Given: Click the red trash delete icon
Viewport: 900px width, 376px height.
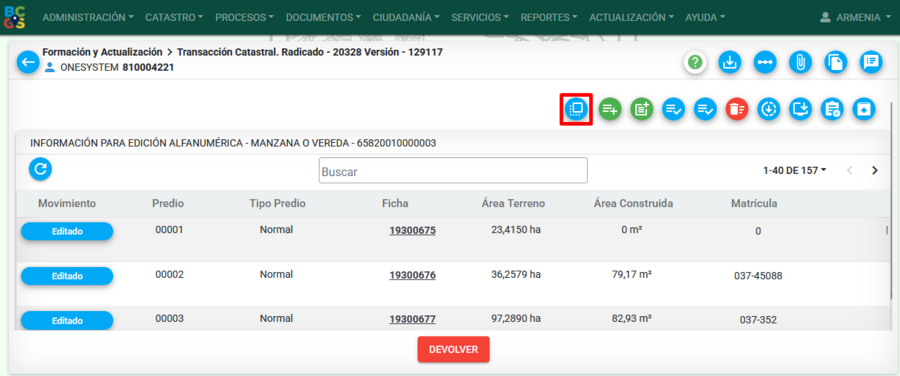Looking at the screenshot, I should coord(736,109).
